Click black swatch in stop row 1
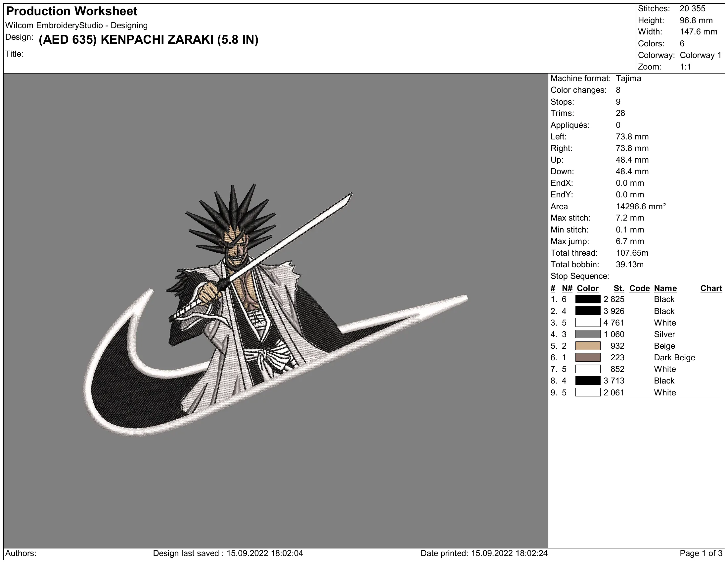 [588, 299]
